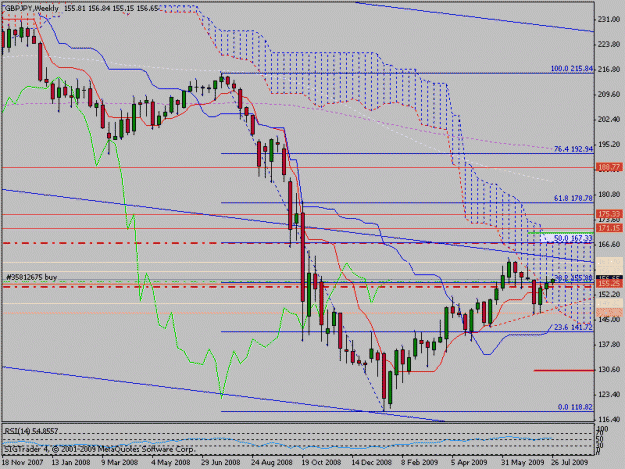Click the 18 Nov 2007 date label
Viewport: 625px width, 469px height.
[22, 463]
